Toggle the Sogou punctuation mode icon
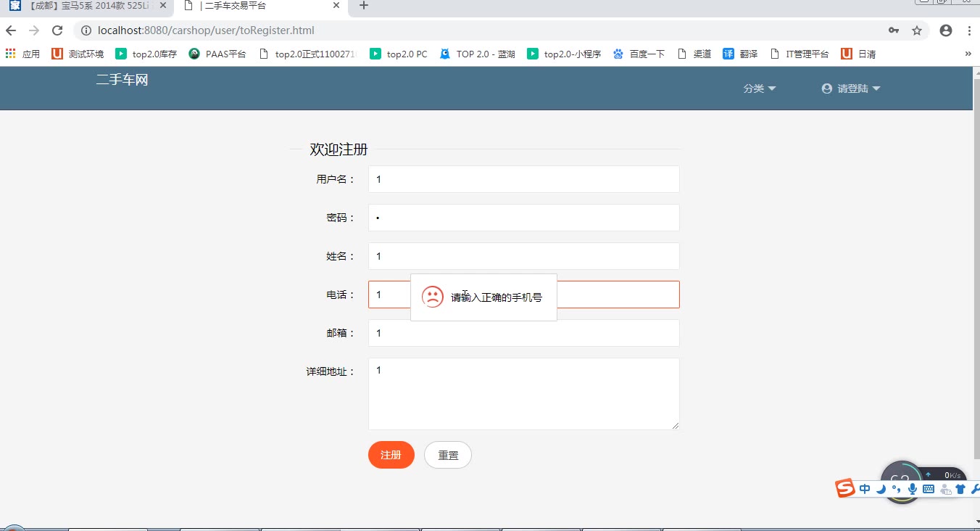The height and width of the screenshot is (531, 980). coord(897,490)
